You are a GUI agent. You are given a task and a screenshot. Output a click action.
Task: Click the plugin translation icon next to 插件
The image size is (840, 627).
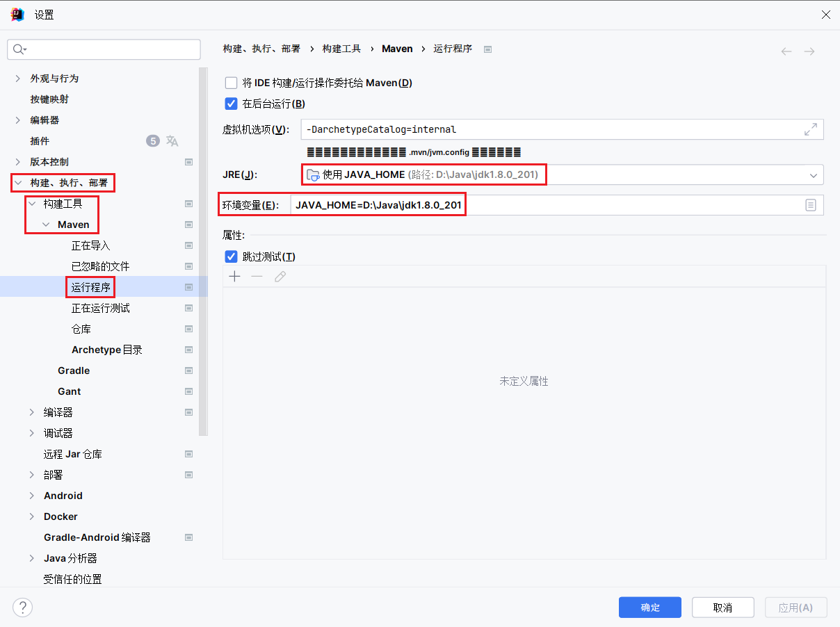pyautogui.click(x=172, y=141)
